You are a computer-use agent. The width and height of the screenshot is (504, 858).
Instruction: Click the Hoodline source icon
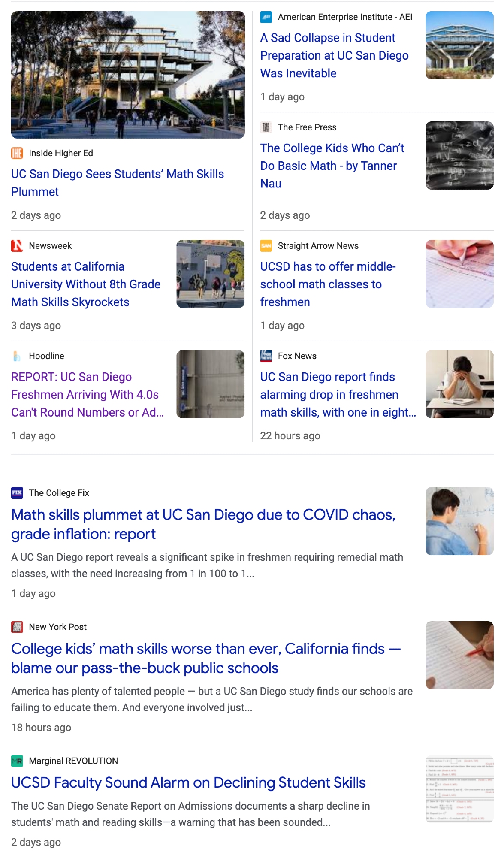point(17,356)
